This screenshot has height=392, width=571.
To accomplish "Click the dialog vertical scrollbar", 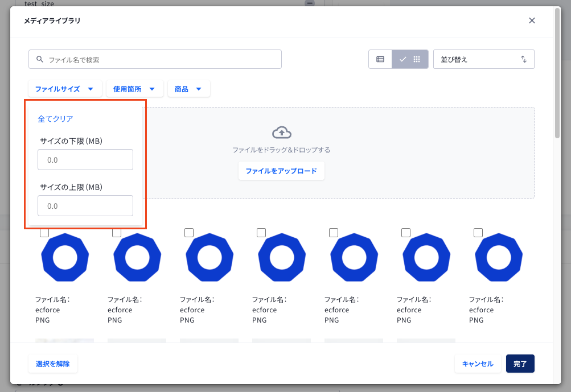I will 557,73.
